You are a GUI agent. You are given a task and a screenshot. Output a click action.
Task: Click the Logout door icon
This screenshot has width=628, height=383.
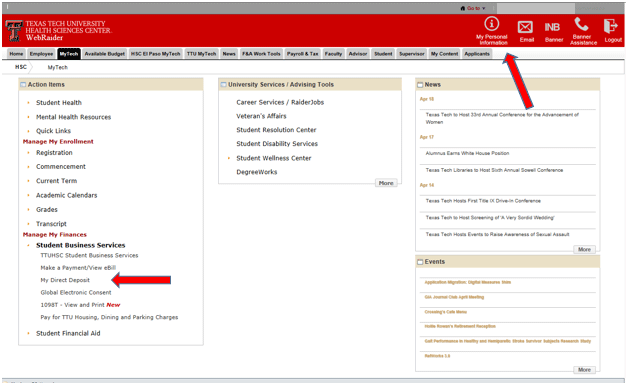(x=611, y=26)
